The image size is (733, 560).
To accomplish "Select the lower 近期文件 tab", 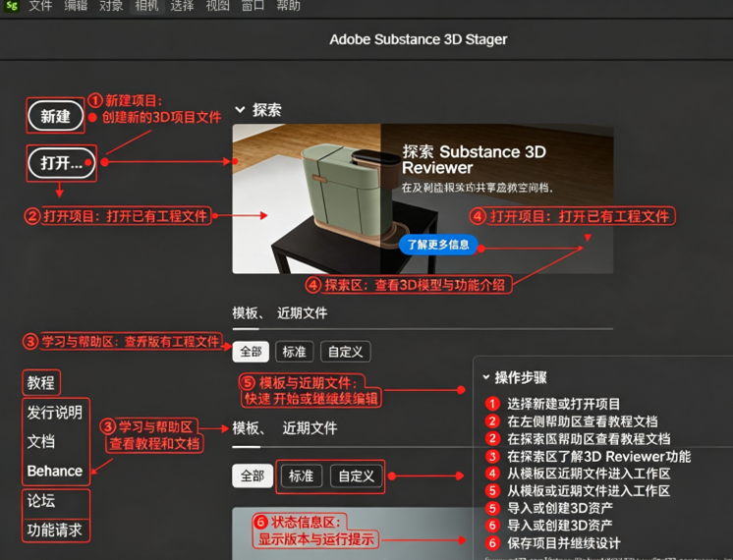I will coord(310,427).
